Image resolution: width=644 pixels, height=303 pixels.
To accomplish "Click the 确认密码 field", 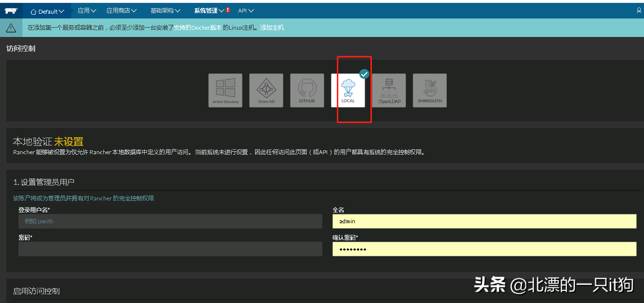I will (484, 249).
